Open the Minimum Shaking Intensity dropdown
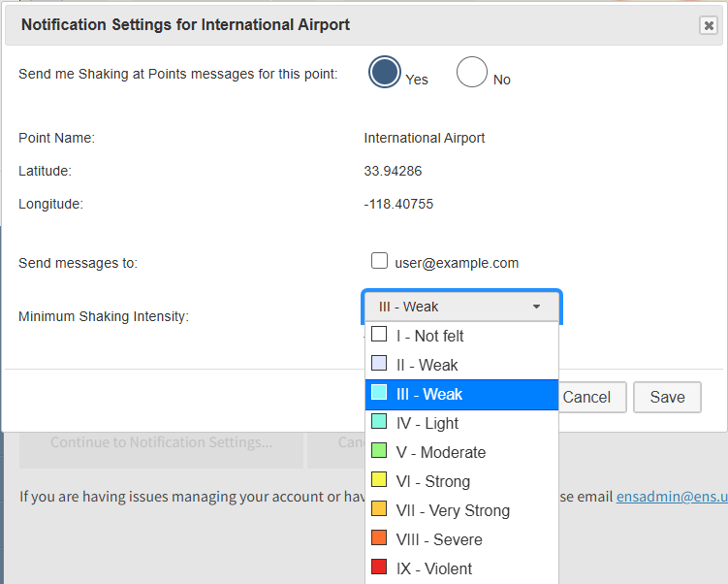The width and height of the screenshot is (728, 584). (x=461, y=307)
